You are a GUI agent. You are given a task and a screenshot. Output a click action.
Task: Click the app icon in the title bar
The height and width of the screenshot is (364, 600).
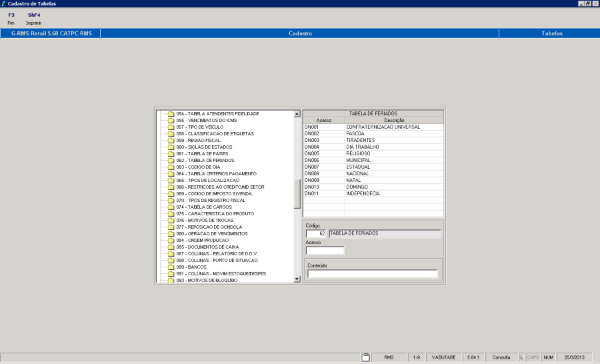click(5, 4)
